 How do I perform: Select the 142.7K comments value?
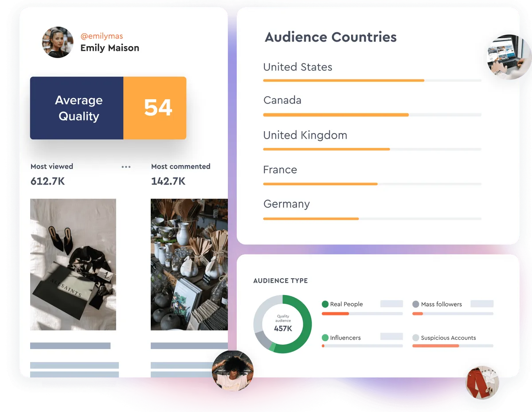click(168, 181)
